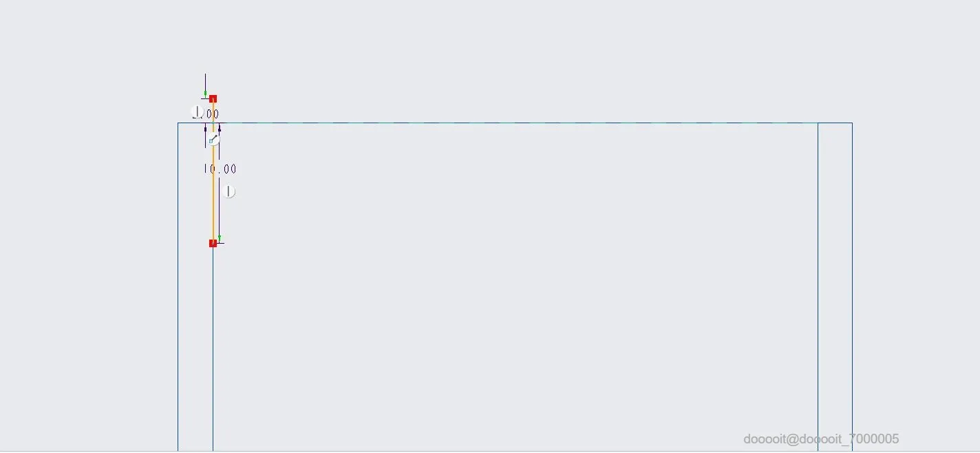980x453 pixels.
Task: Select the bottom red endpoint of orange line
Action: point(213,243)
